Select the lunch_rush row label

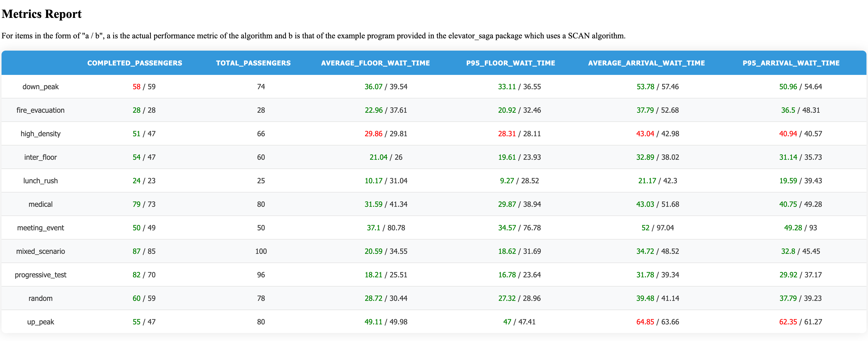click(40, 181)
